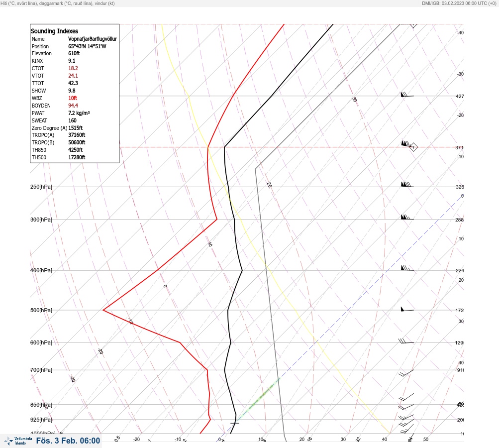Click the PWAT value 7.2 kg/m²
Screen dimensions: 499x448
[x=79, y=113]
